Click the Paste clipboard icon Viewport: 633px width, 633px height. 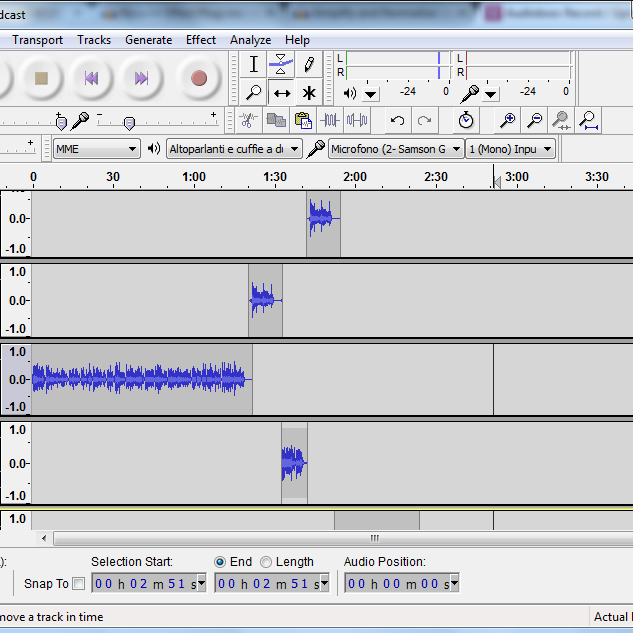(303, 120)
